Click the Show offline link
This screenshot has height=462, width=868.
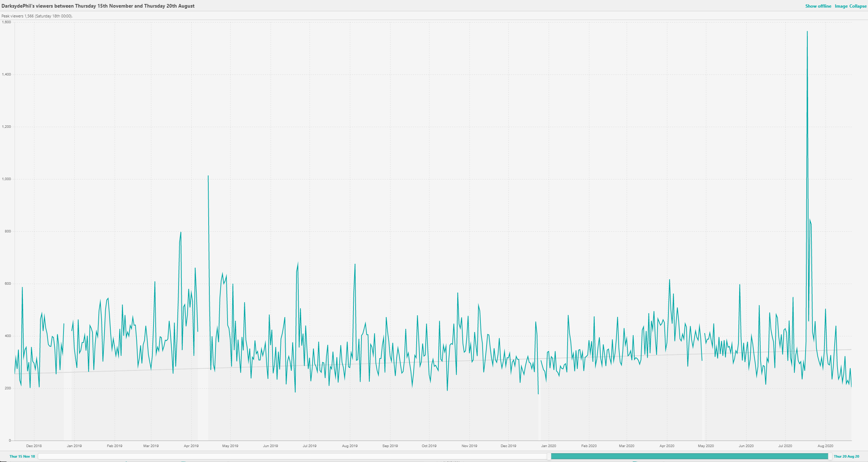point(818,6)
